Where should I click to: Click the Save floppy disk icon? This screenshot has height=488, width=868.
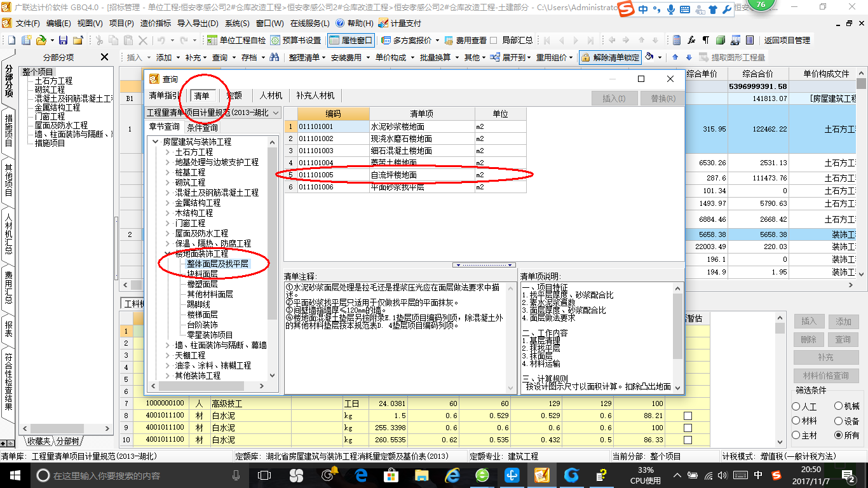pos(63,40)
